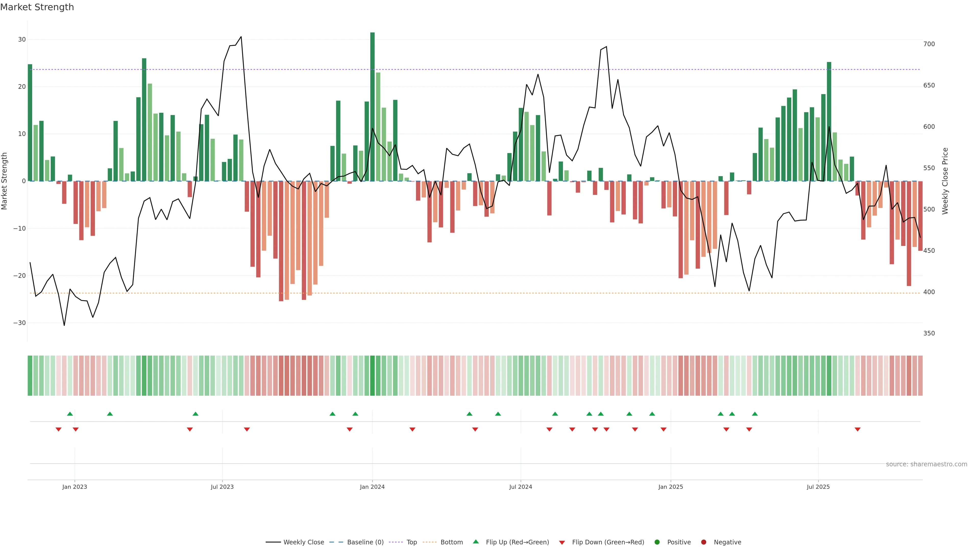The height and width of the screenshot is (551, 980).
Task: Click the tallest green bar at Jan 2024
Action: tap(372, 106)
